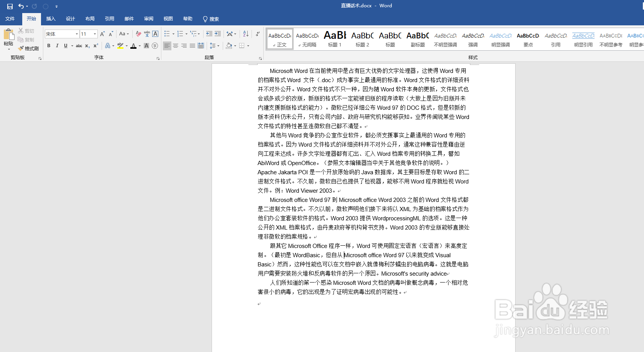Open the font size dropdown
This screenshot has height=352, width=644.
[x=95, y=34]
